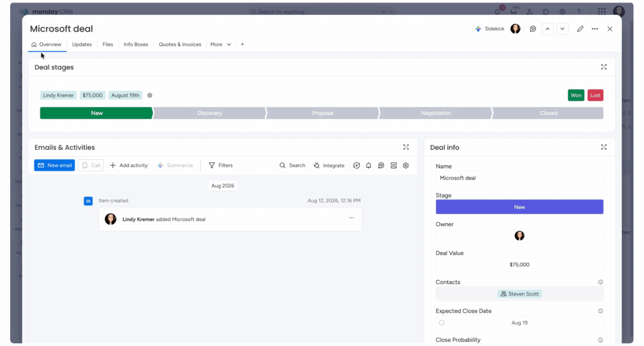644x346 pixels.
Task: Click the $75,000 chip in Deal stages
Action: pyautogui.click(x=93, y=95)
